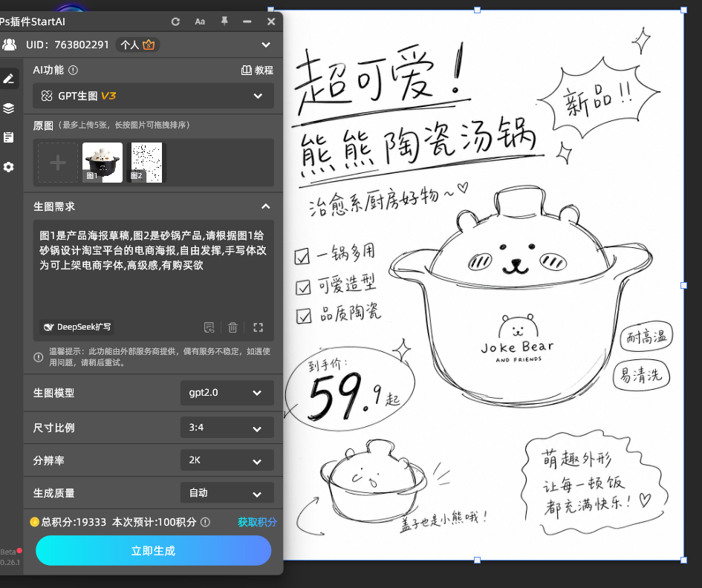Select the pencil edit sidebar icon
Viewport: 702px width, 588px height.
8,79
